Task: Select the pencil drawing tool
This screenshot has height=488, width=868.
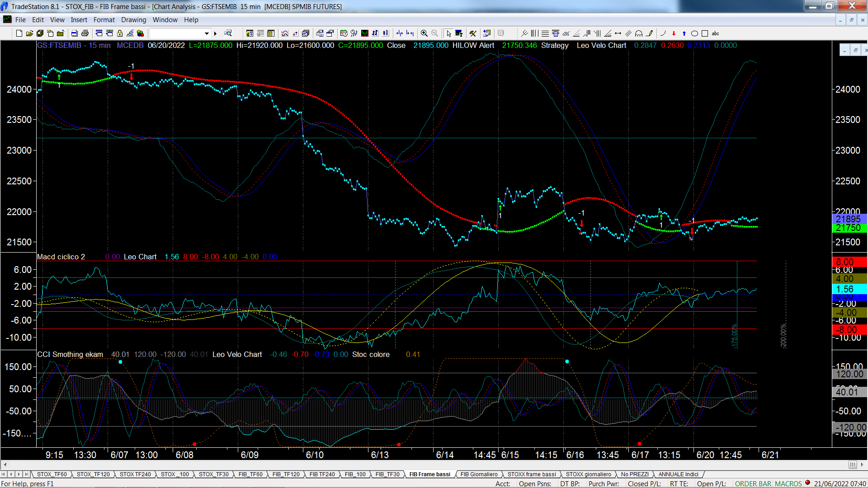Action: (x=650, y=33)
